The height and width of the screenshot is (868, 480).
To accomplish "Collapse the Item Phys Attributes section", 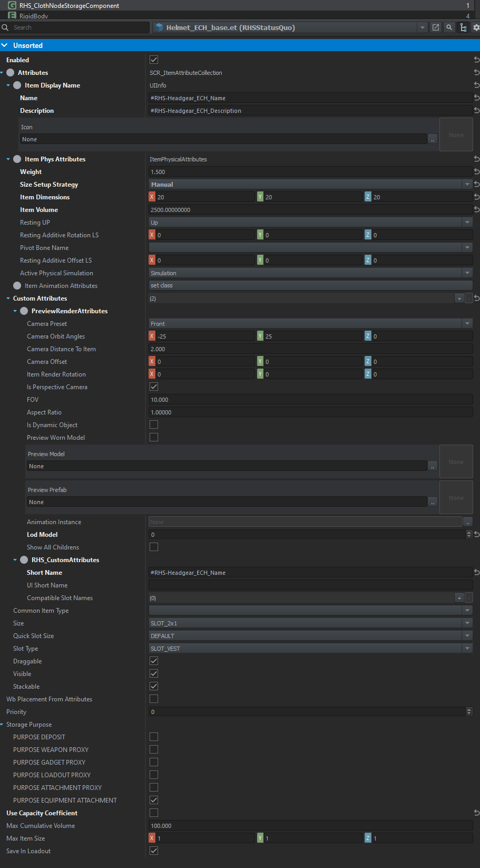I will [x=8, y=159].
